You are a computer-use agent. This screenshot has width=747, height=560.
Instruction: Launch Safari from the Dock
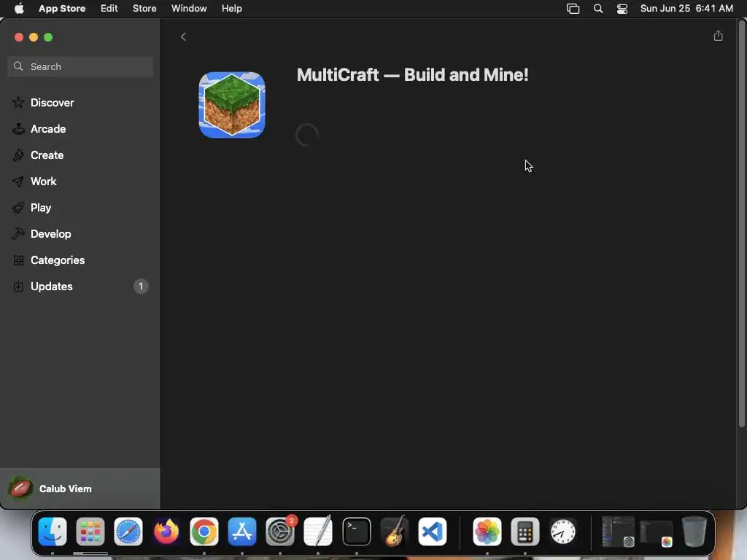click(x=128, y=531)
